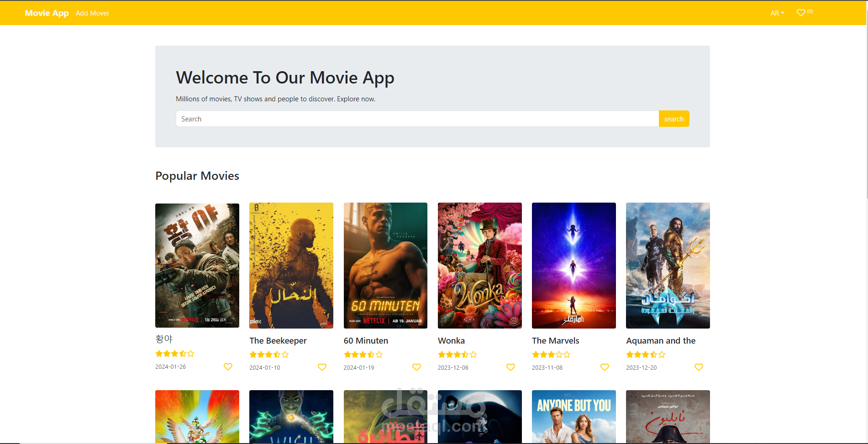868x444 pixels.
Task: Open the Wonka movie poster
Action: (480, 266)
